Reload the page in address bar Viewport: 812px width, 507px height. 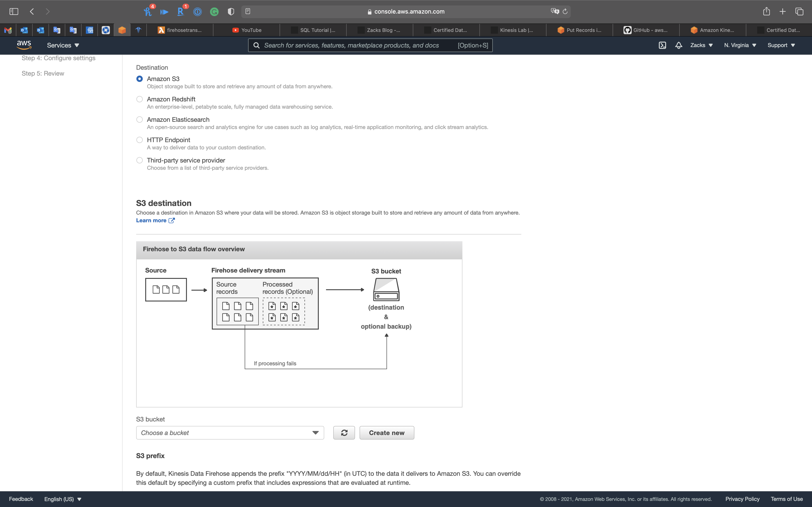click(x=565, y=11)
